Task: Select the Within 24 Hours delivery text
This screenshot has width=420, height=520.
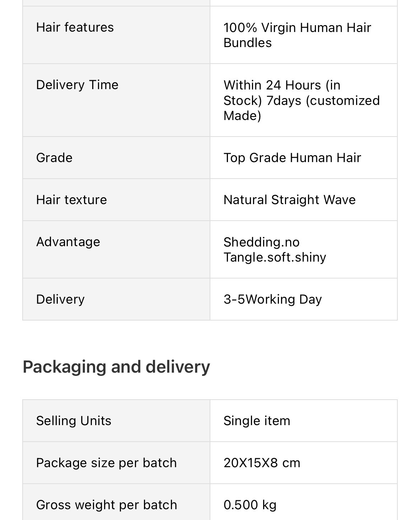Action: [282, 85]
